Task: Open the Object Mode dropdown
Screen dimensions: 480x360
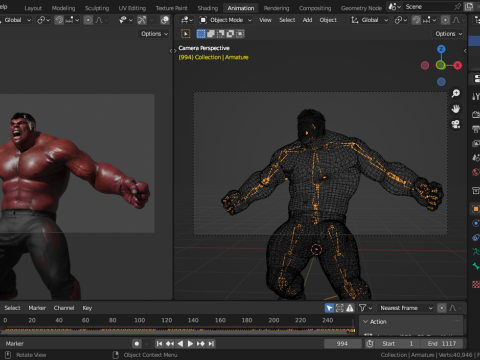Action: coord(225,20)
